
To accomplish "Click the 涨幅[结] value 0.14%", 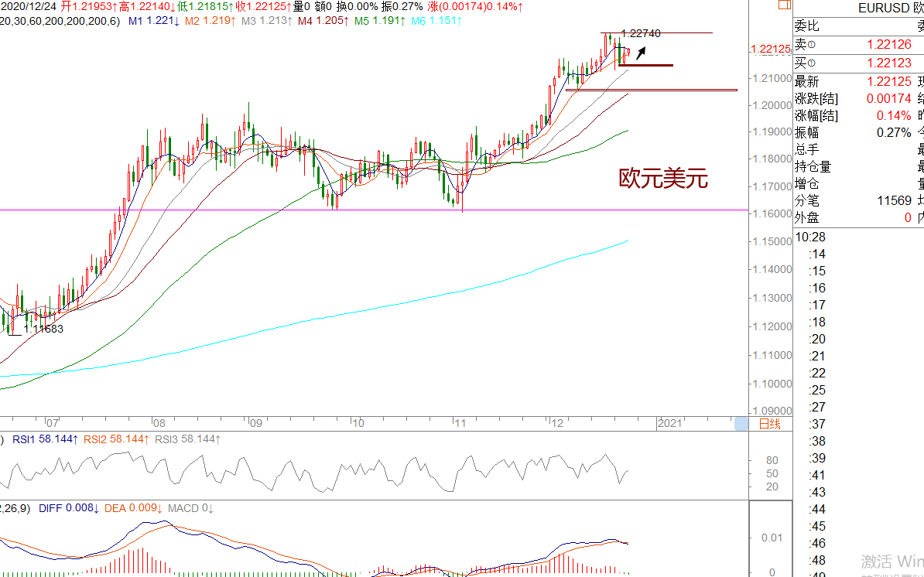I will [x=894, y=115].
